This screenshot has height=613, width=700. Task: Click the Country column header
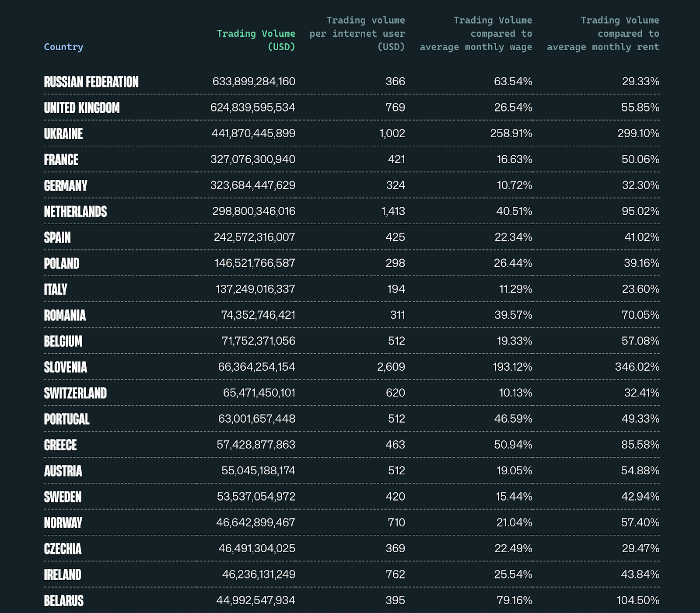pos(63,47)
